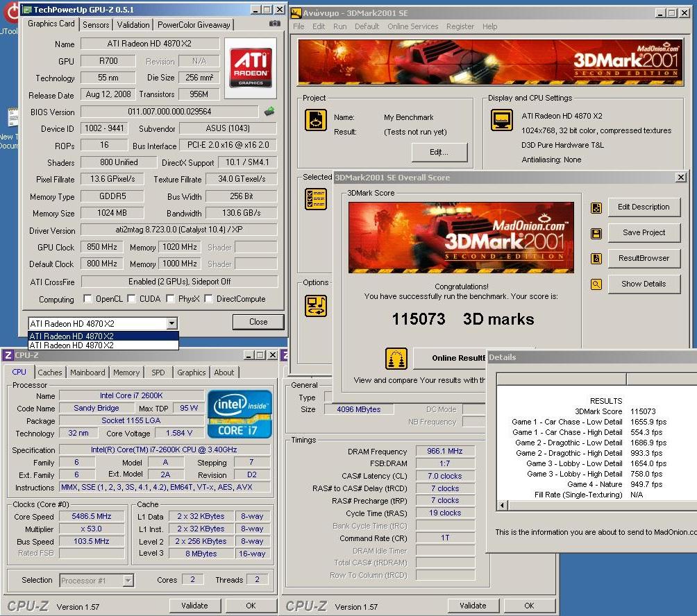Screen dimensions: 697x616
Task: Open the Mainboard tab in CPU-Z
Action: [87, 373]
